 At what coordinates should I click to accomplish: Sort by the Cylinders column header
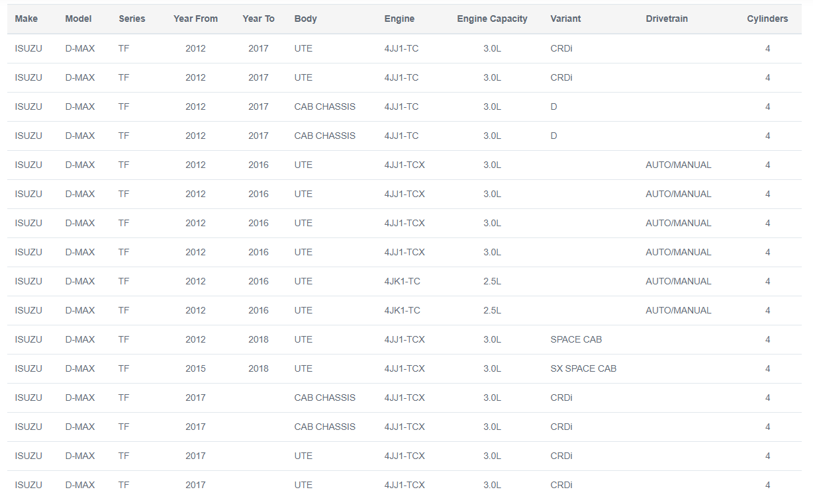767,19
